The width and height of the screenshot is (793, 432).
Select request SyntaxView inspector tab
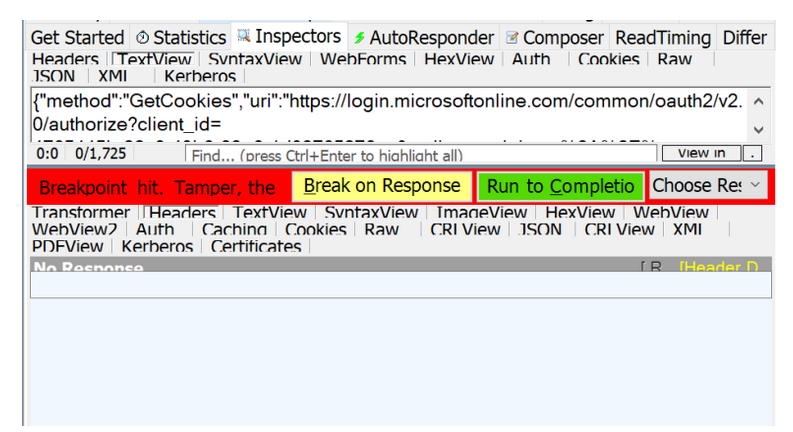(x=255, y=59)
